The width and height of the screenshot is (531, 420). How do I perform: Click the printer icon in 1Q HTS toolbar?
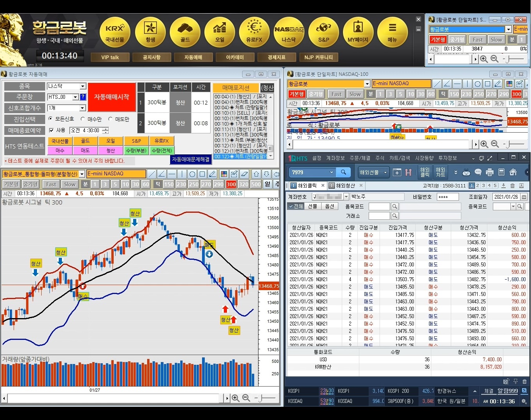(490, 172)
